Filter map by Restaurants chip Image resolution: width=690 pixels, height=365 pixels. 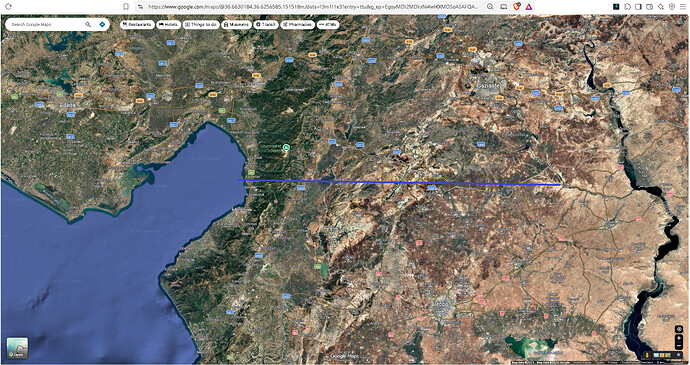click(x=138, y=25)
